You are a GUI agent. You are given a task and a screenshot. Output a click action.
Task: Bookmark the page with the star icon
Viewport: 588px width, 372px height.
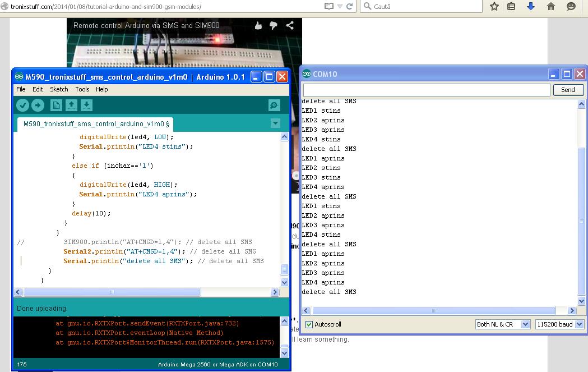(x=495, y=7)
